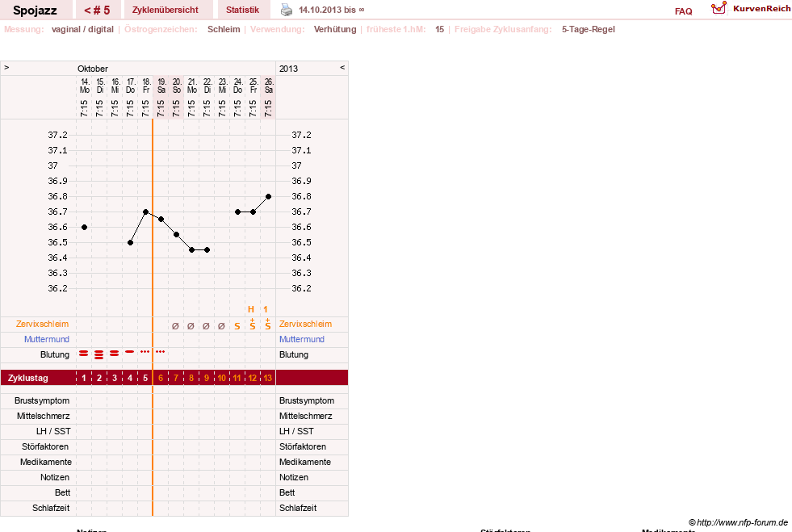Click the left 'LH / SST' row label

pos(53,431)
